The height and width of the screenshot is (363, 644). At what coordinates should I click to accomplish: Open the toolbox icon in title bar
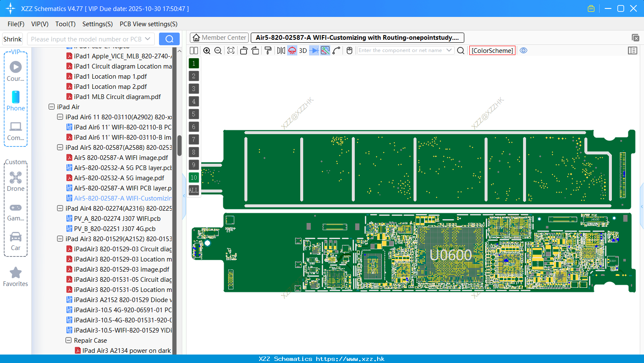tap(591, 8)
